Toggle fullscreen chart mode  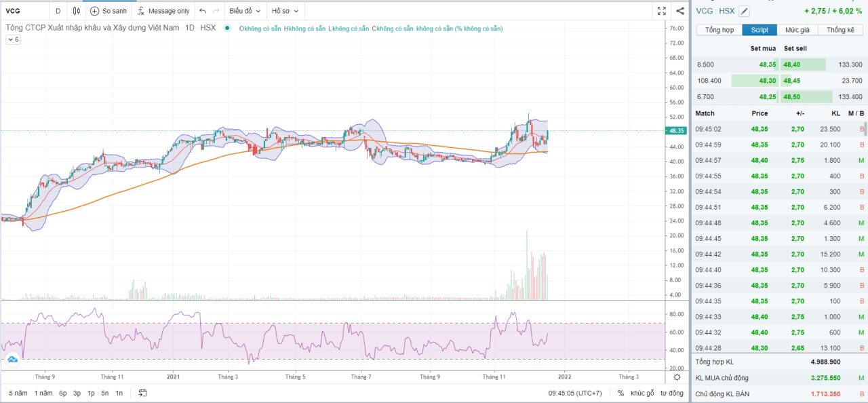click(662, 11)
